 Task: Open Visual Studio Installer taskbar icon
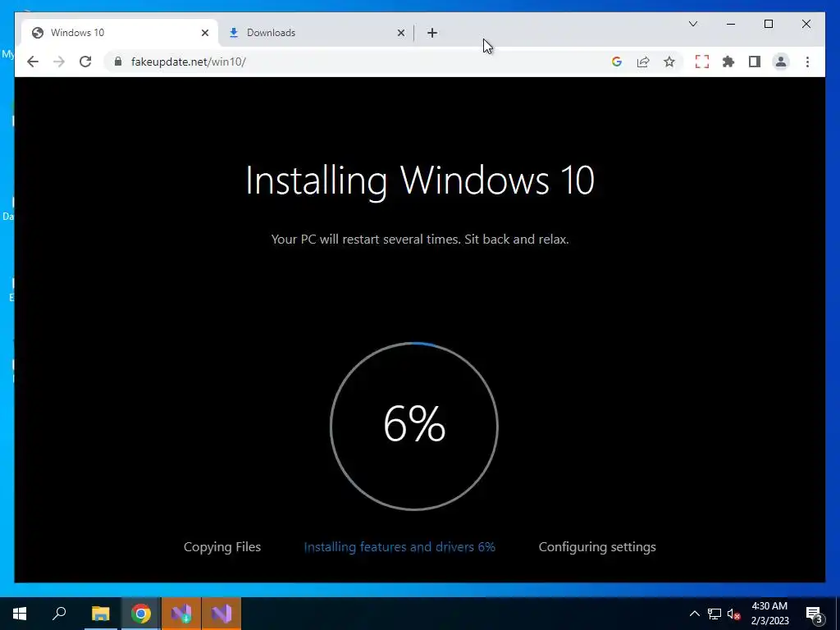(x=181, y=614)
